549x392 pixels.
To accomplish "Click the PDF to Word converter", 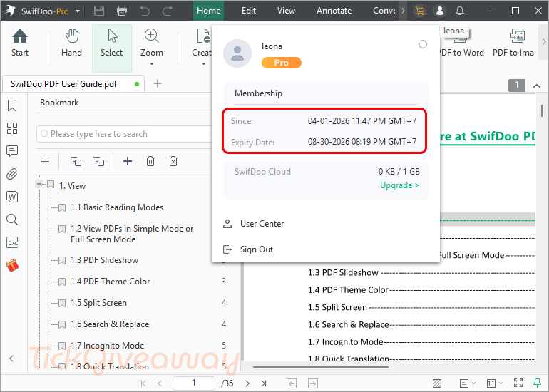I will tap(462, 43).
